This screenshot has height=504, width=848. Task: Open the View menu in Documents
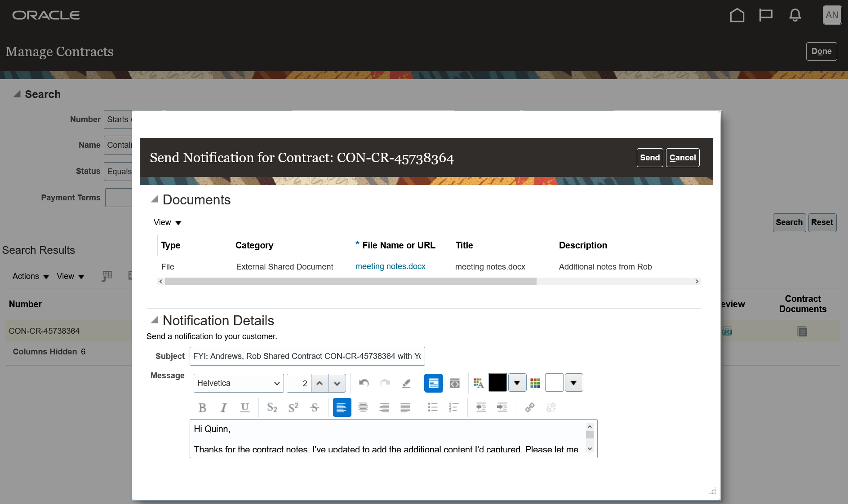[167, 222]
